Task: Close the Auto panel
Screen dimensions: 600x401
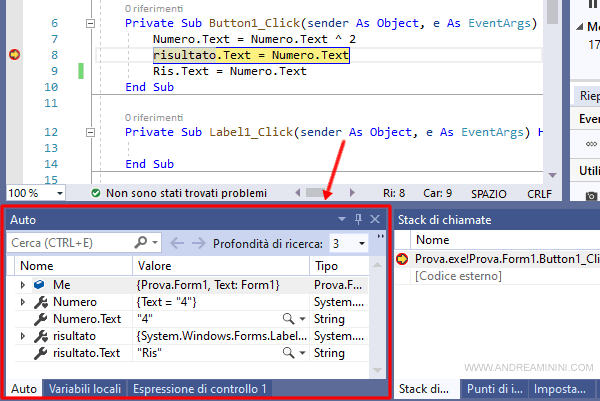Action: [x=375, y=219]
